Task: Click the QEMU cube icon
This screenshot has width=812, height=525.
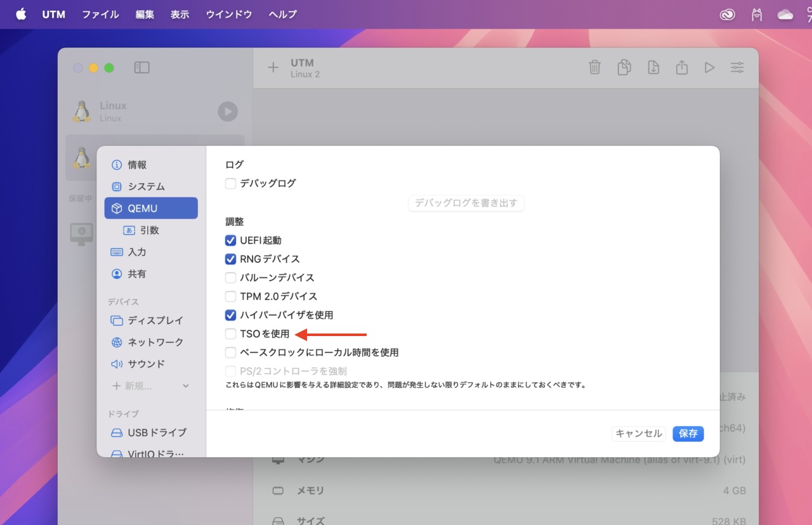Action: 117,208
